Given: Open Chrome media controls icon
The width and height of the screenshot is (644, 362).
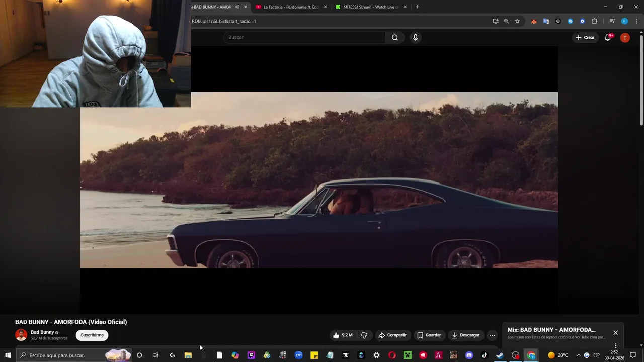Looking at the screenshot, I should (x=612, y=21).
